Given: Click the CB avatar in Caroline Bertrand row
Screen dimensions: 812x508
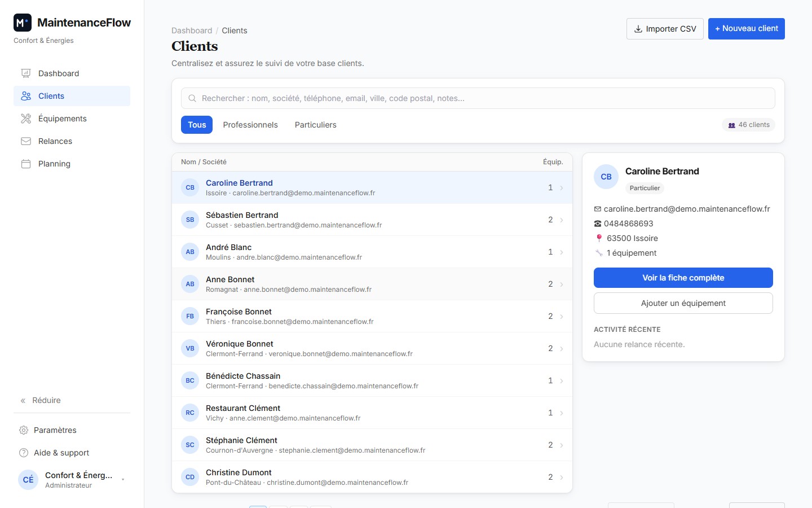Looking at the screenshot, I should (190, 187).
